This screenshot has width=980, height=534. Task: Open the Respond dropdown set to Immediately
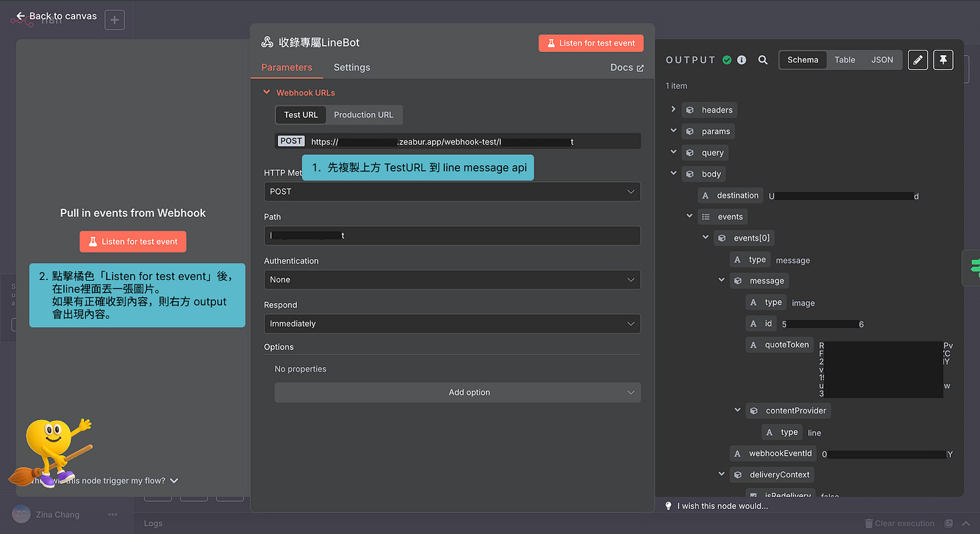452,324
